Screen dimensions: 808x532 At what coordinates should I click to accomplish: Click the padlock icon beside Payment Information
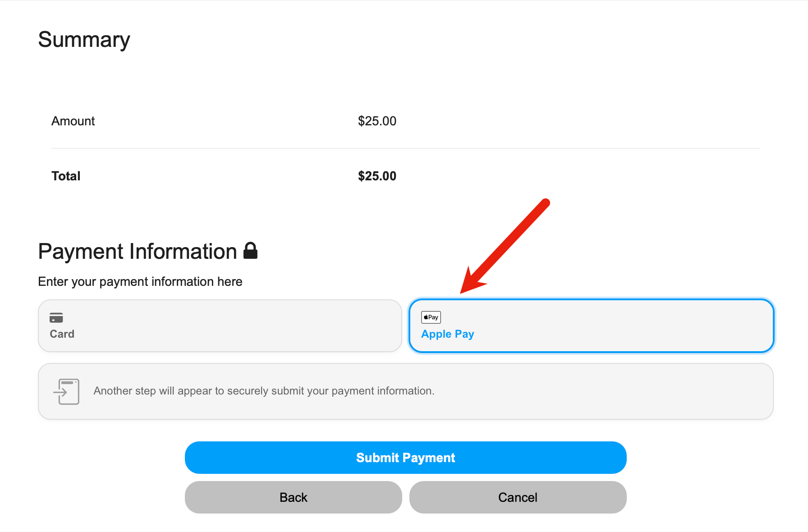(250, 251)
